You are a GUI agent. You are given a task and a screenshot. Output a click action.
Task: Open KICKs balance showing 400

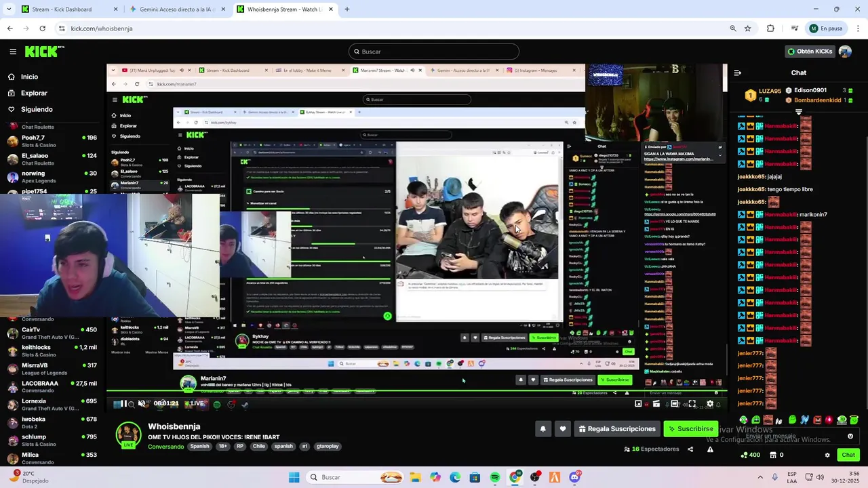click(x=751, y=455)
